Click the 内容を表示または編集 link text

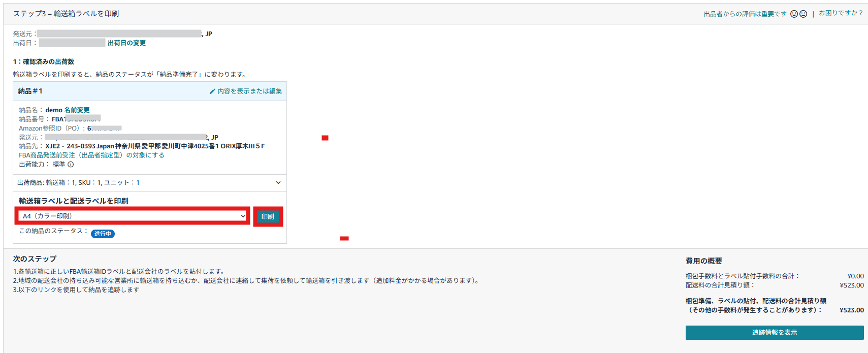click(249, 91)
